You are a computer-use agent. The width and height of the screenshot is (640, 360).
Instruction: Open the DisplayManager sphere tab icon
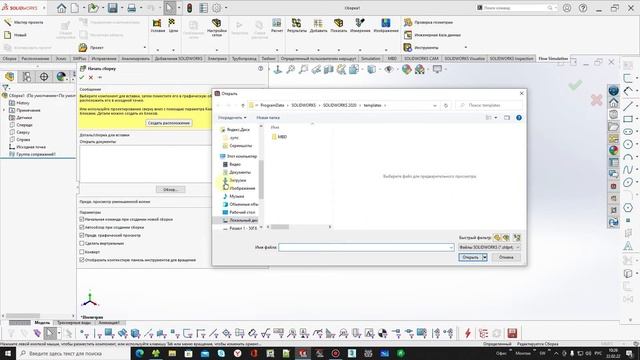click(61, 76)
